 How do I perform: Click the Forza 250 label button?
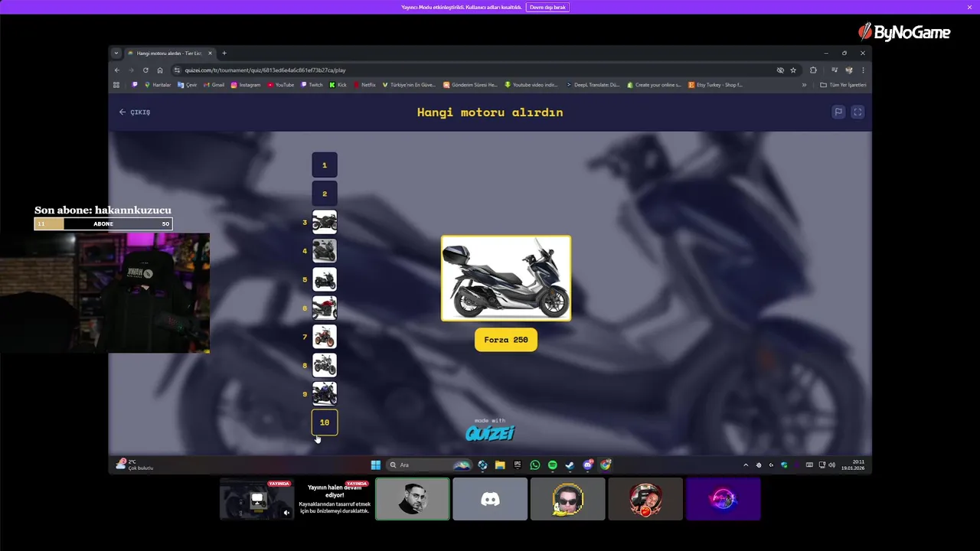[506, 340]
